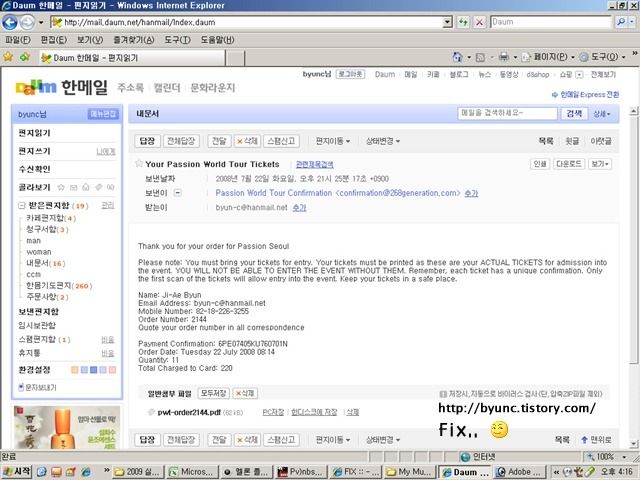This screenshot has width=640, height=480.
Task: Click the page vertical scrollbar down arrow
Action: pos(633,444)
